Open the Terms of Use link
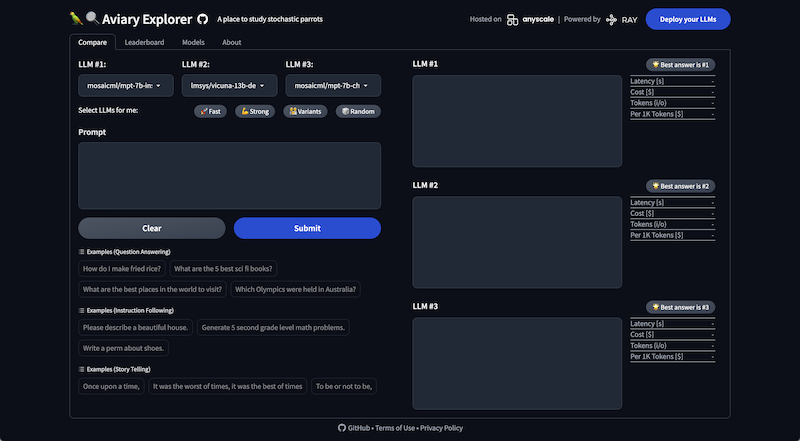The width and height of the screenshot is (800, 441). (395, 428)
